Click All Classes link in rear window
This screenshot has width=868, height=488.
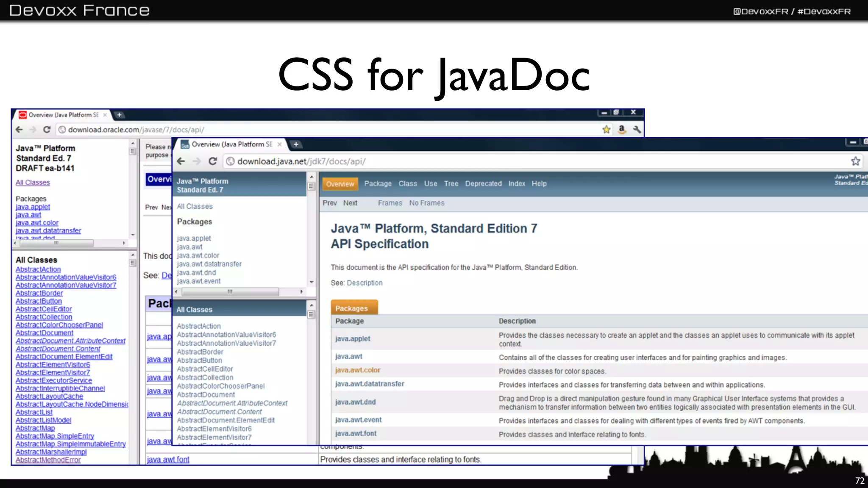pyautogui.click(x=33, y=183)
